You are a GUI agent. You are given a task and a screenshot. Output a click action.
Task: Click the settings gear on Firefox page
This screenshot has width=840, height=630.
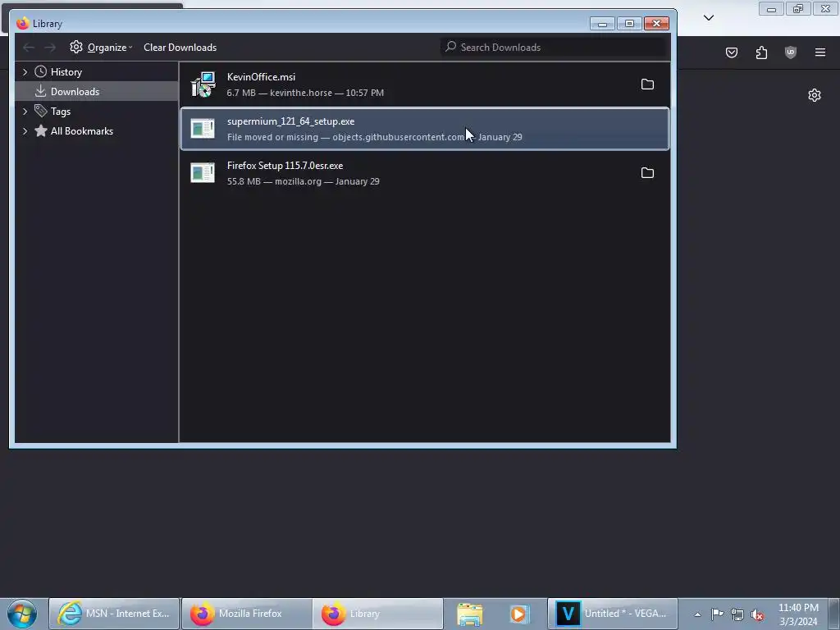(815, 95)
